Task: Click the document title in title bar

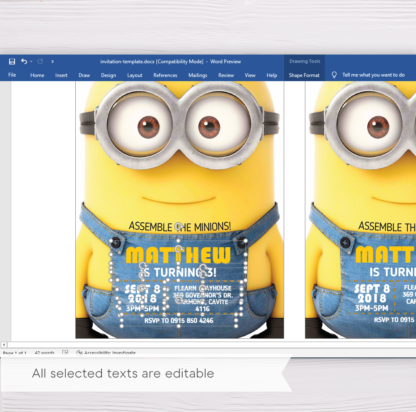Action: [170, 62]
